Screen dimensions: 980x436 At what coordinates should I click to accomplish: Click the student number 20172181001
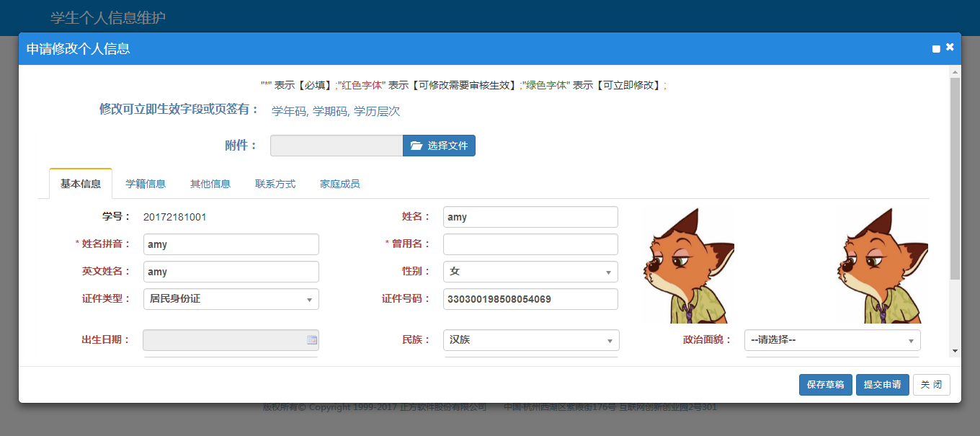pyautogui.click(x=175, y=217)
